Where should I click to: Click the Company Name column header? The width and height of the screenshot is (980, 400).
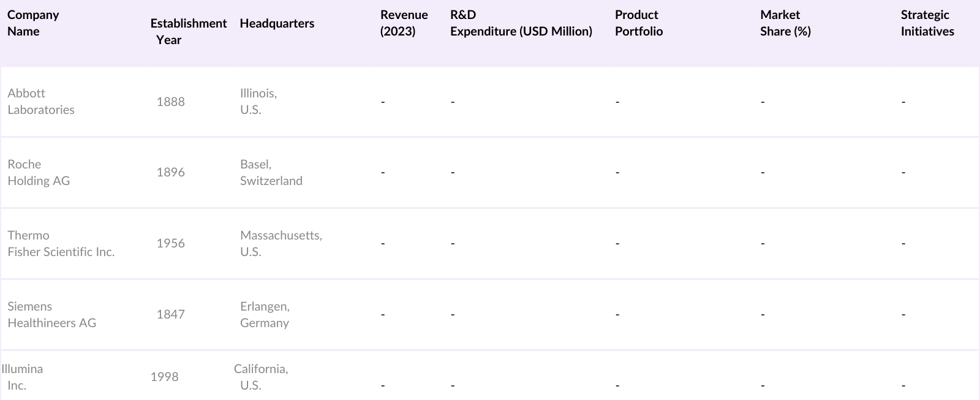pyautogui.click(x=33, y=23)
